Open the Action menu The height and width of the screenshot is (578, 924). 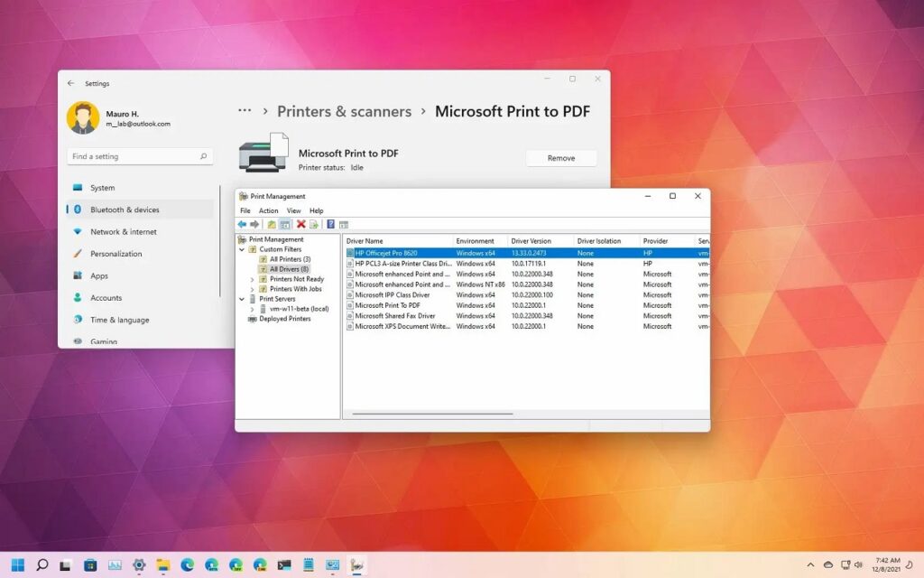click(268, 210)
